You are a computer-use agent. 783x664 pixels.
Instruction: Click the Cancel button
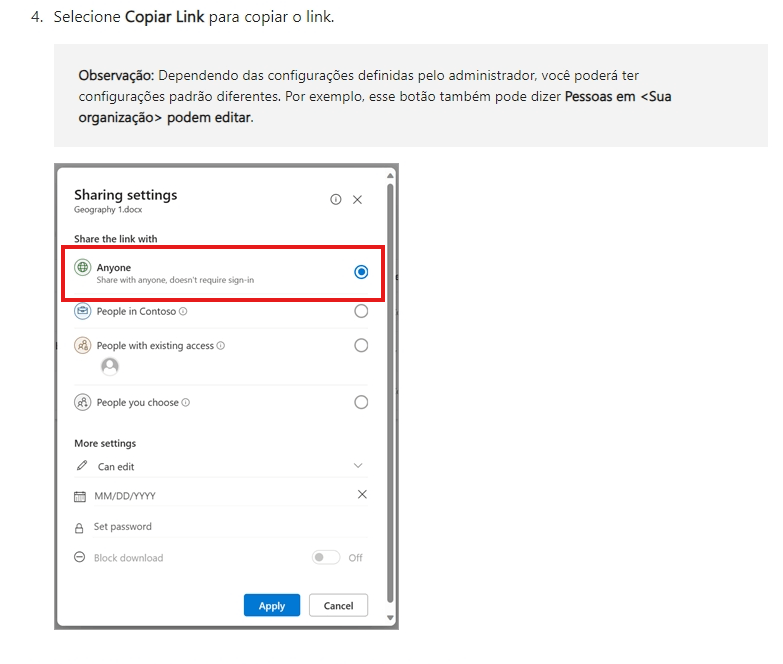[x=339, y=605]
